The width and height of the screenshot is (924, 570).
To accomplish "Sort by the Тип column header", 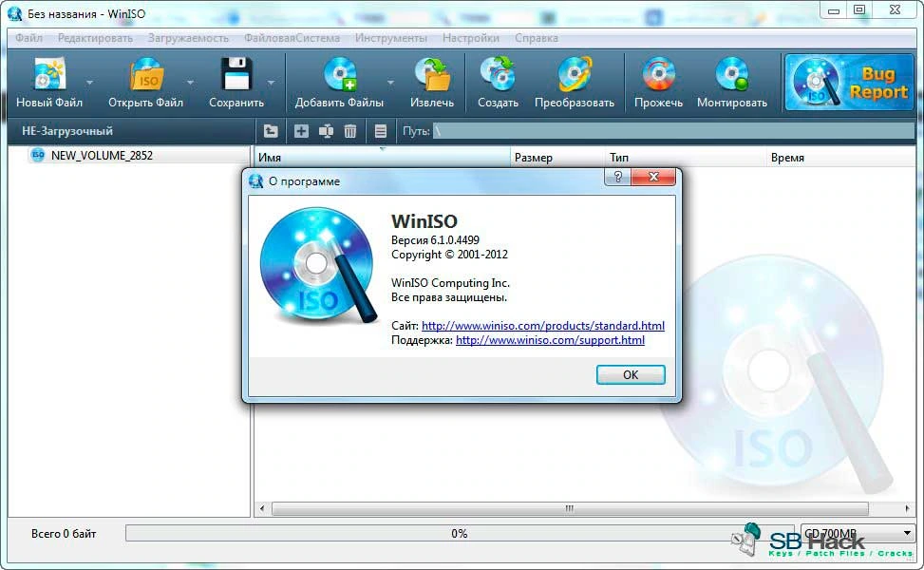I will coord(686,158).
